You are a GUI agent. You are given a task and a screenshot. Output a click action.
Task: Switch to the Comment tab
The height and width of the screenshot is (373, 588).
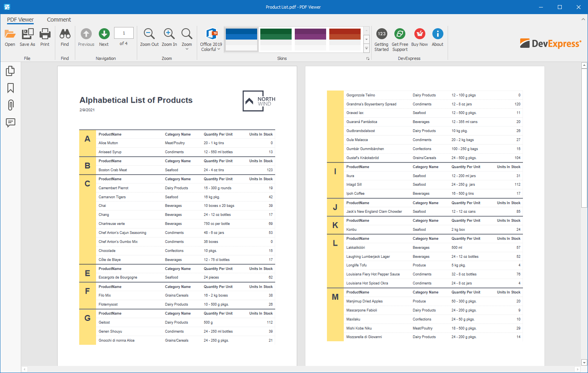pos(59,20)
